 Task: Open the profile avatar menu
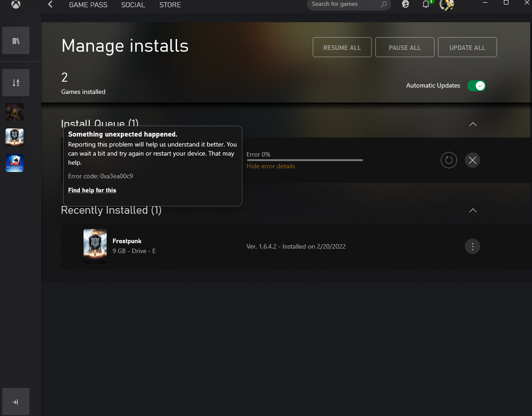447,5
